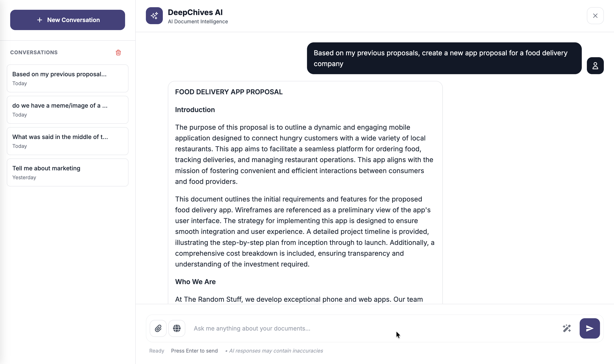The width and height of the screenshot is (614, 364).
Task: Start a New Conversation
Action: [67, 20]
